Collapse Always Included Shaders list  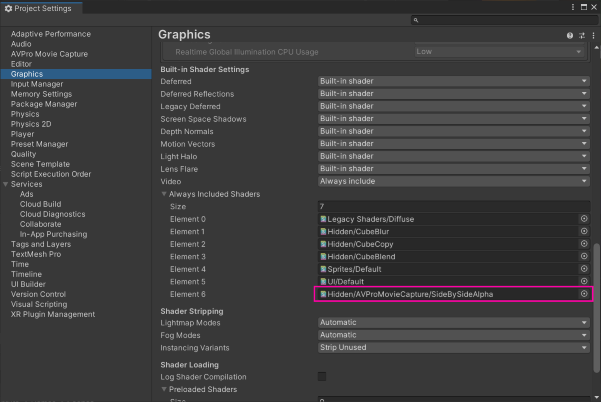(x=164, y=194)
